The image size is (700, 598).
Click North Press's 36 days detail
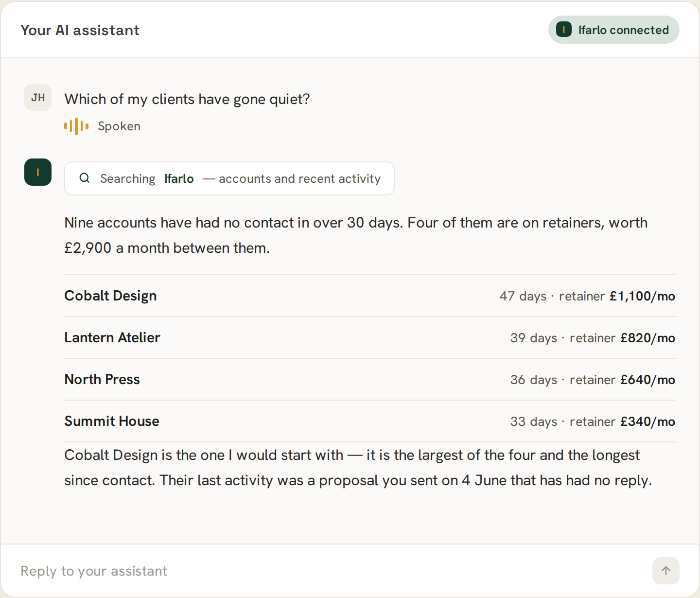click(533, 380)
